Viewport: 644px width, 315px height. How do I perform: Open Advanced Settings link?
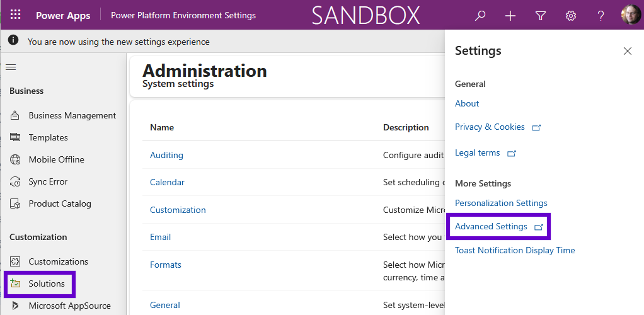tap(491, 226)
